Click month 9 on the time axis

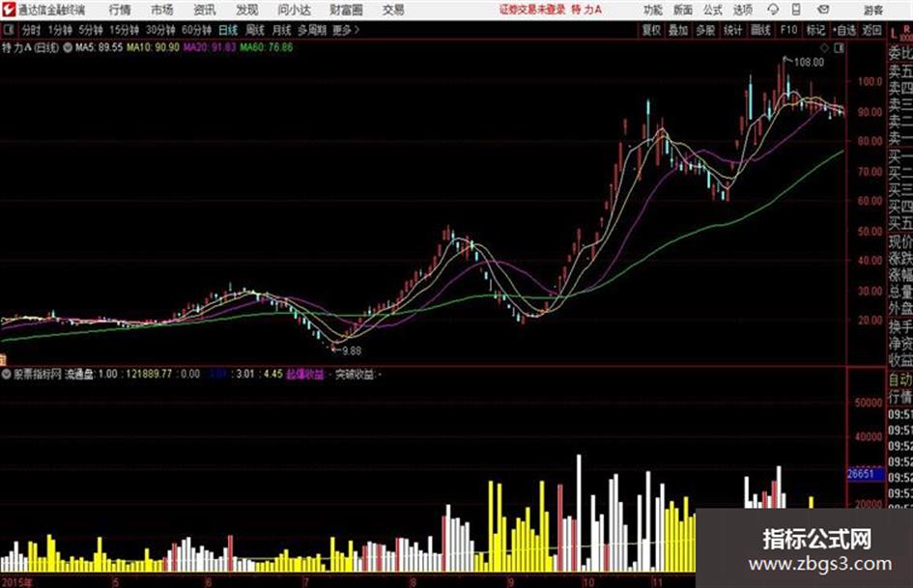(510, 582)
